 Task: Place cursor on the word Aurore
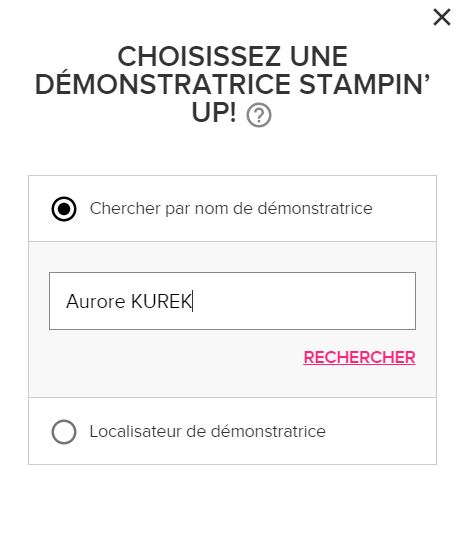point(96,301)
